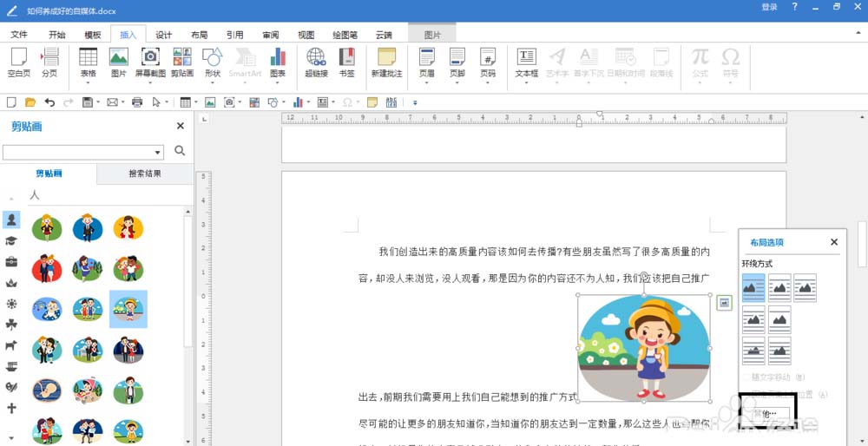Screen dimensions: 868x446
Task: Click the print icon in quick toolbar
Action: [137, 102]
